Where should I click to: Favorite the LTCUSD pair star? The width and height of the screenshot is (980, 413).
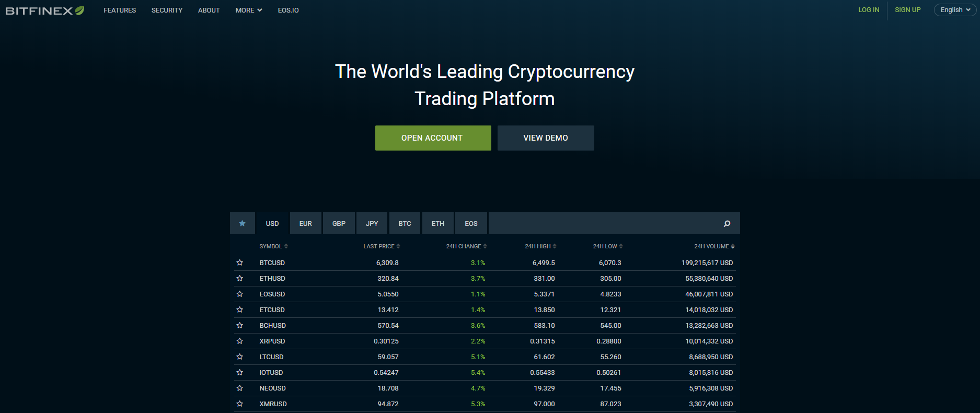[x=240, y=357]
